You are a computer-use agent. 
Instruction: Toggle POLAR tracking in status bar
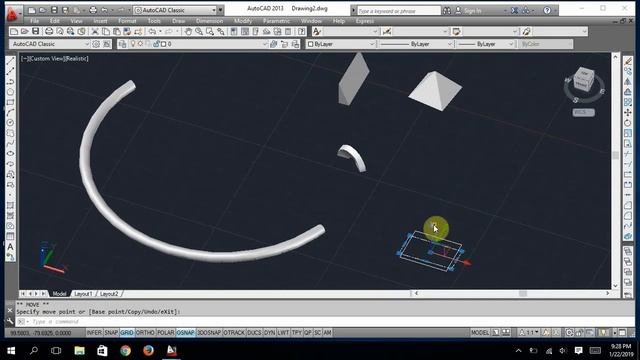[x=165, y=333]
